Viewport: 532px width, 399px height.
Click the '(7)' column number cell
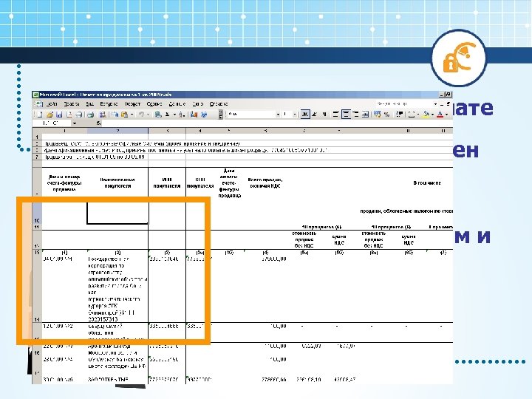(x=443, y=253)
